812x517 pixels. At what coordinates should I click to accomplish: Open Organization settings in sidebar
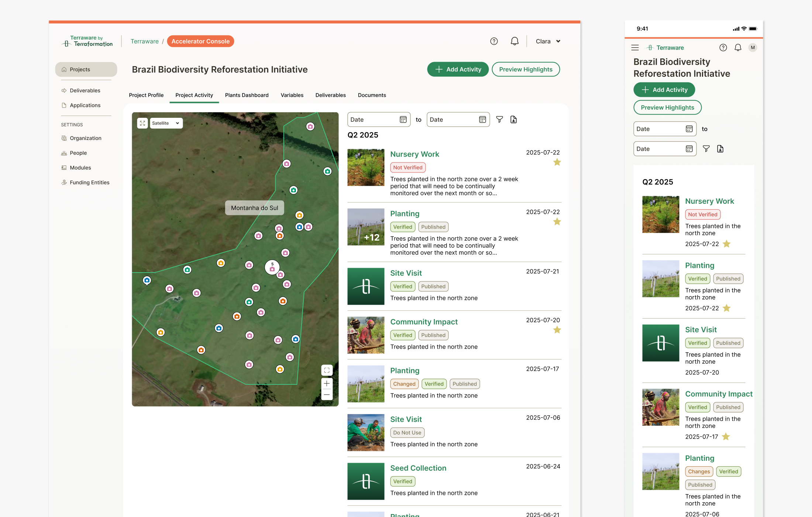point(86,138)
